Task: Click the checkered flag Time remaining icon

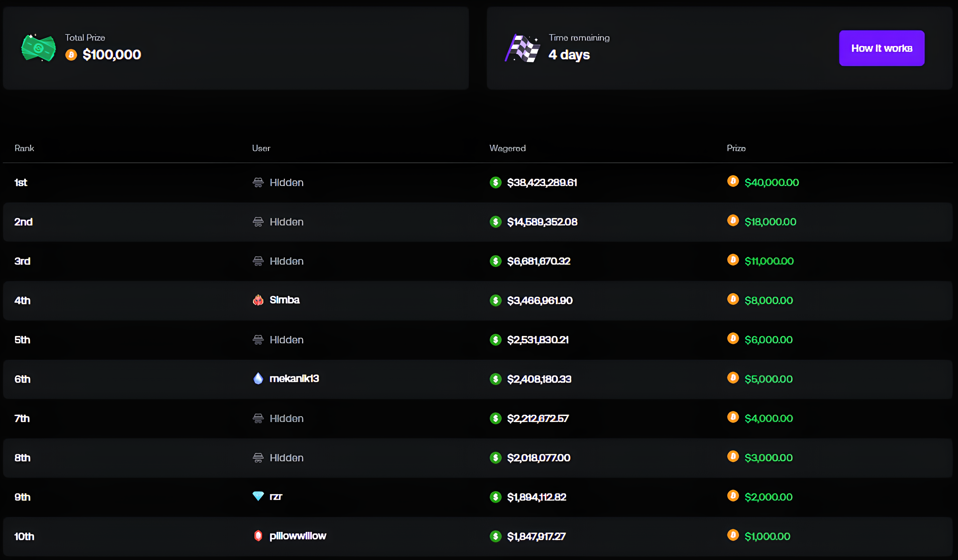Action: [x=523, y=48]
